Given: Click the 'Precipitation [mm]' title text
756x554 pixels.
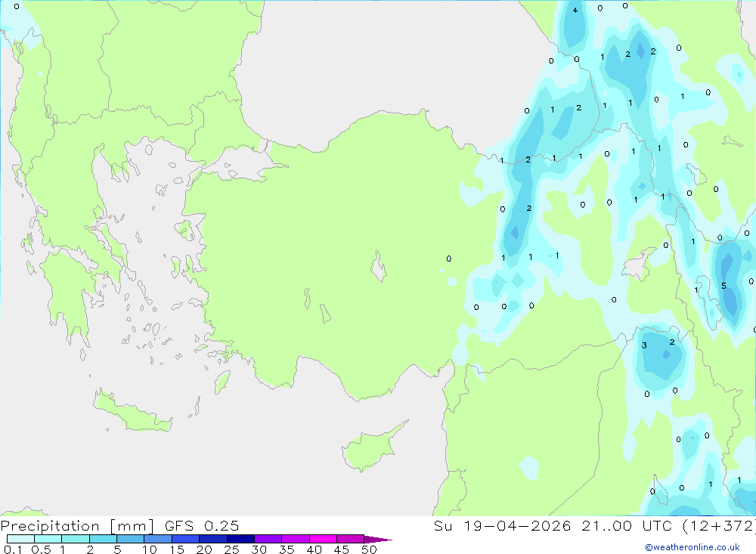Looking at the screenshot, I should pos(77,526).
